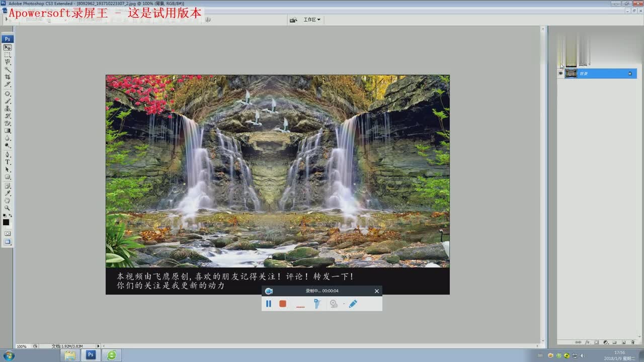Select the Eyedropper tool
Viewport: 644px width, 362px height.
8,193
